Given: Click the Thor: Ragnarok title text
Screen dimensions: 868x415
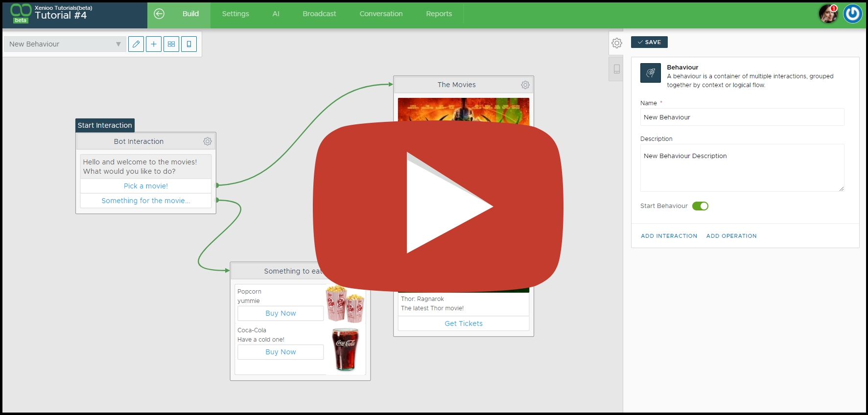Looking at the screenshot, I should pos(422,299).
